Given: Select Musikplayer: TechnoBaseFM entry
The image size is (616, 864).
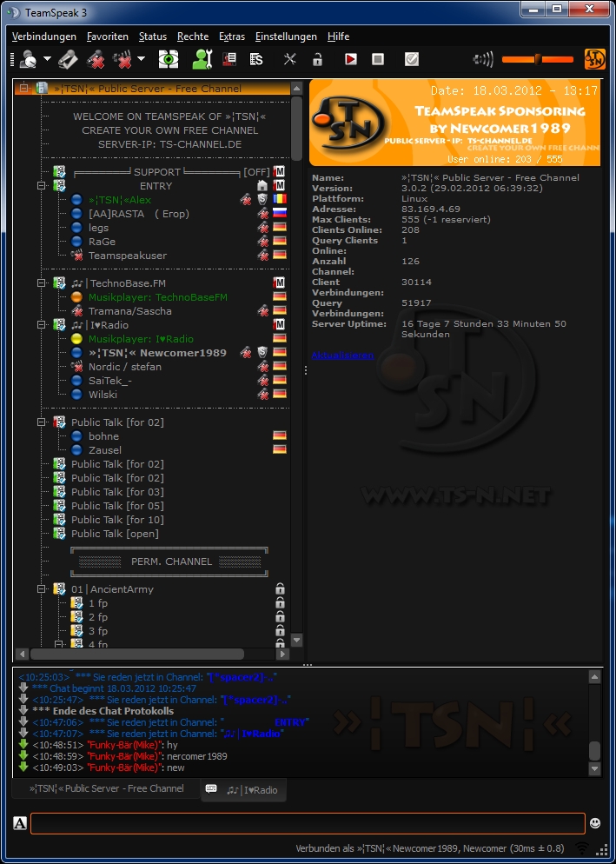Looking at the screenshot, I should coord(158,297).
